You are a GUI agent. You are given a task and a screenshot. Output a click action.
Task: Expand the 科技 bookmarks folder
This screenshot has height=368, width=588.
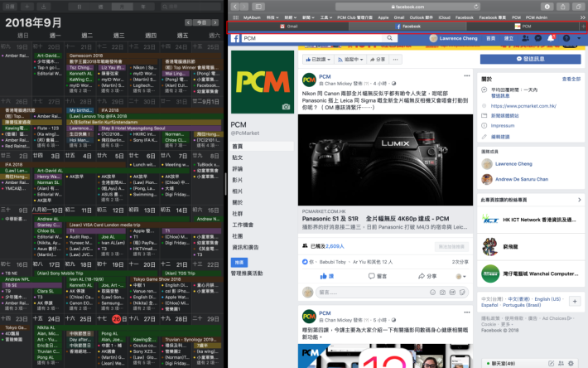coord(272,17)
